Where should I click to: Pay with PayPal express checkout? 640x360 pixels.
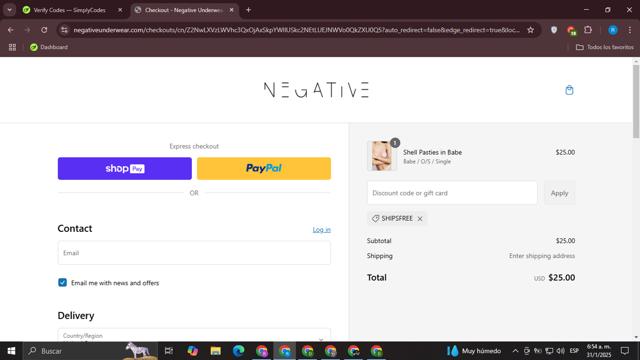pyautogui.click(x=264, y=169)
